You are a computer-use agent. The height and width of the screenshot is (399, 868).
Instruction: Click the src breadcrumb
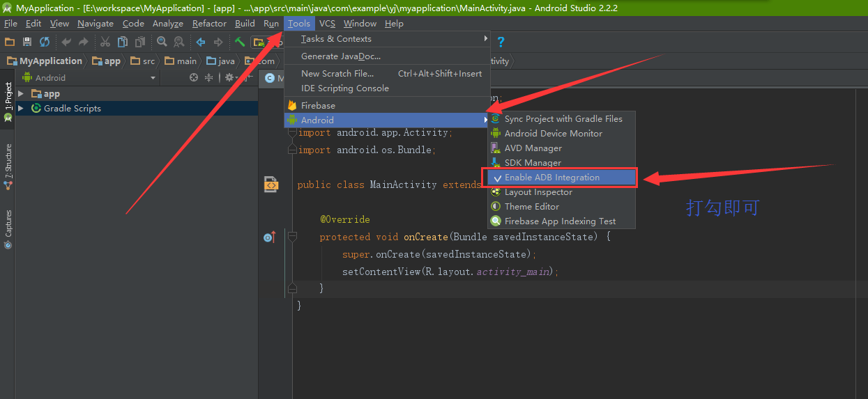(142, 61)
